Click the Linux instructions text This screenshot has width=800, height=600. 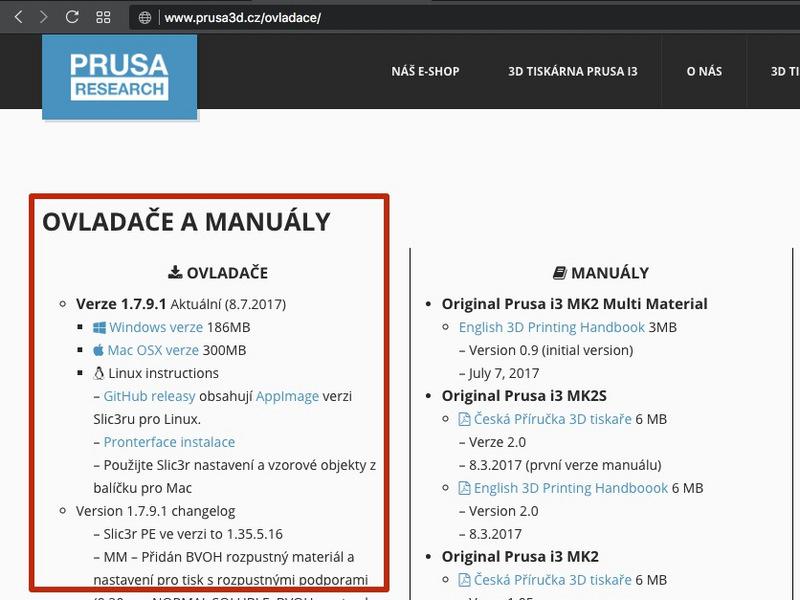(x=163, y=373)
